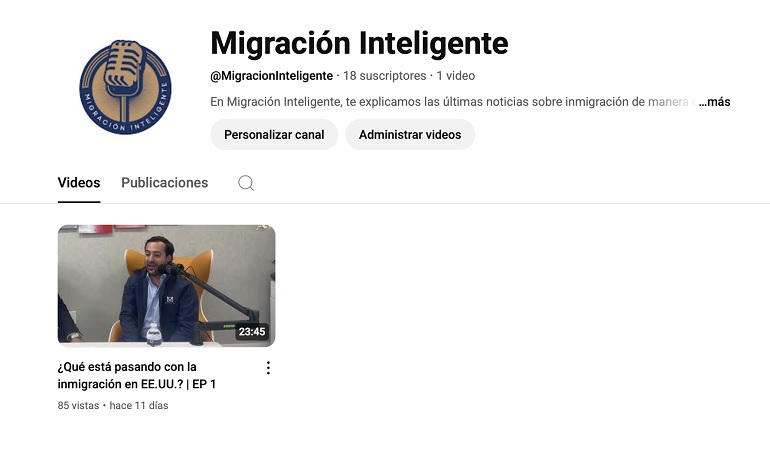Screen dimensions: 770x472
Task: Click the channel description text
Action: coord(454,102)
